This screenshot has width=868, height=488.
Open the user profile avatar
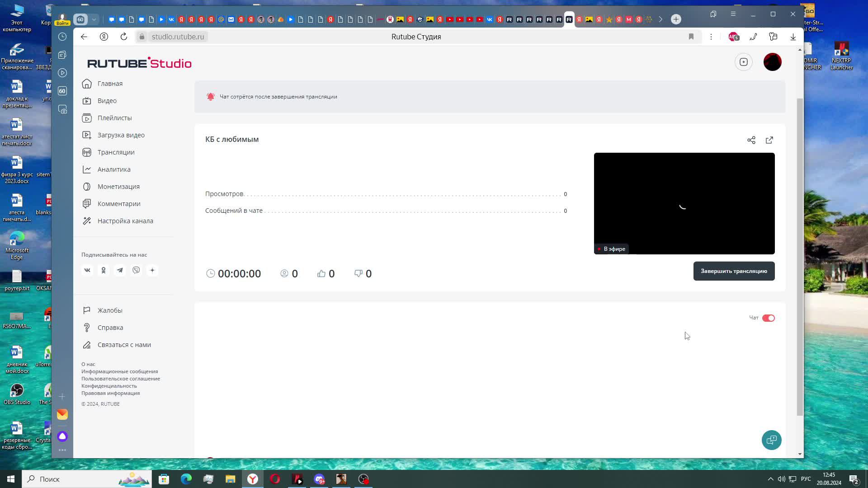773,62
